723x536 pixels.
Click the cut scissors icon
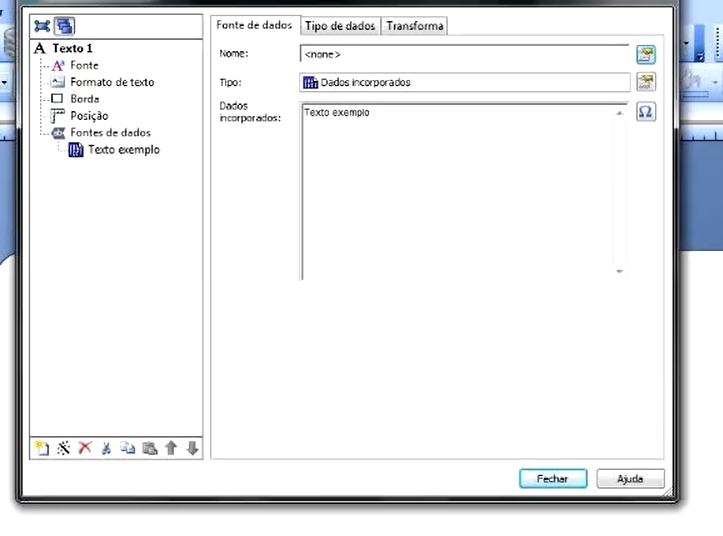point(107,448)
